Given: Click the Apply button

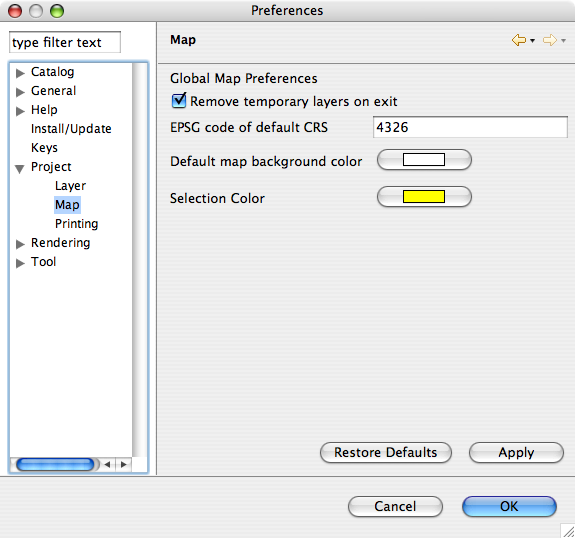Looking at the screenshot, I should click(x=516, y=453).
